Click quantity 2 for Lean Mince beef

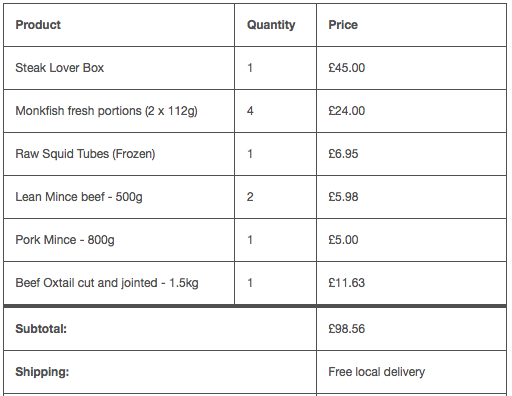point(250,197)
